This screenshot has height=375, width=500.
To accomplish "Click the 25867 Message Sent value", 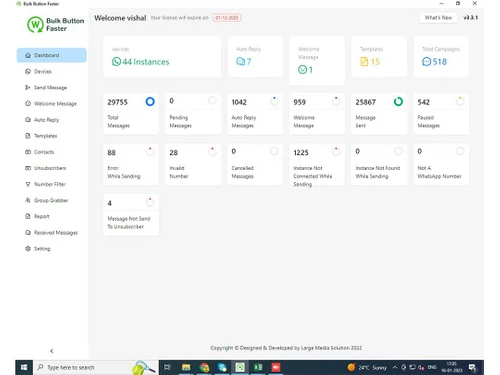I will [x=365, y=102].
